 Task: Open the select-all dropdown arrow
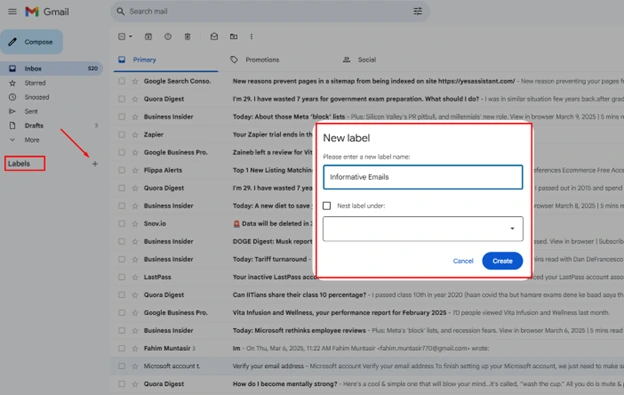pos(131,37)
